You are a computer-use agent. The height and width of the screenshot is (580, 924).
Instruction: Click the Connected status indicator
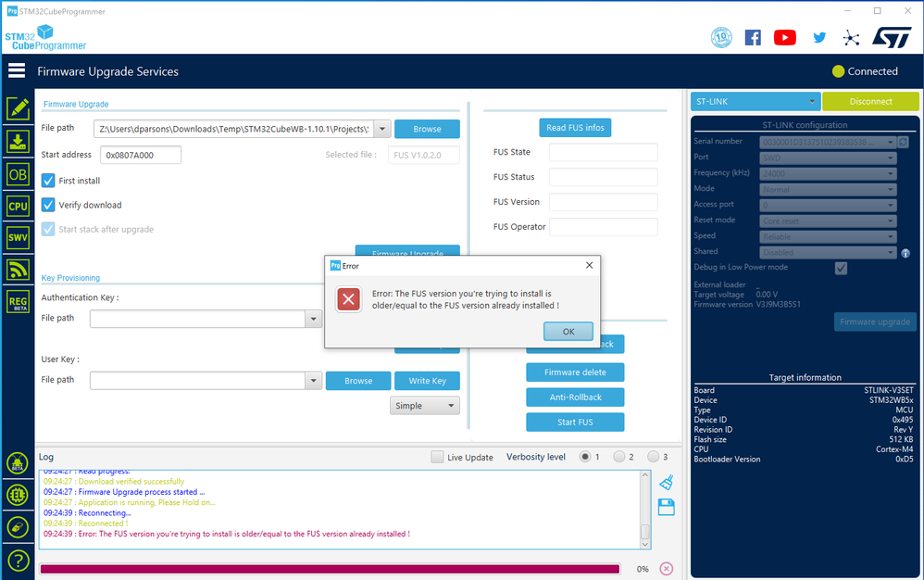[865, 71]
